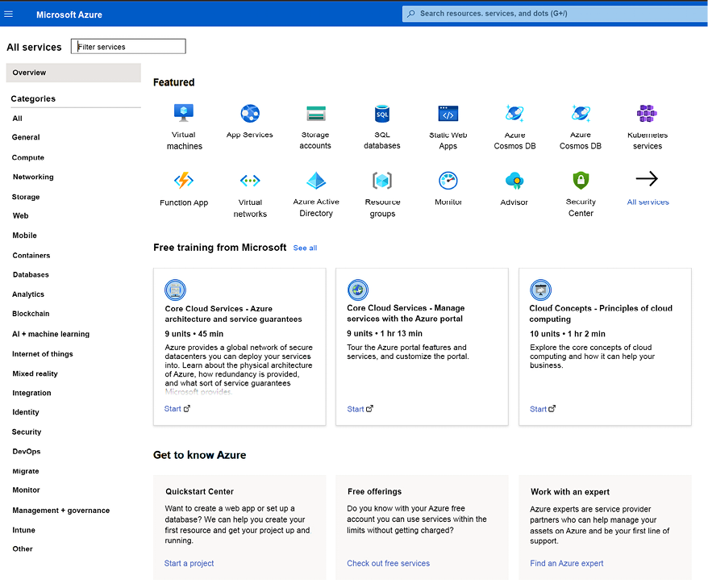
Task: Click the magnifier icon in the search bar
Action: pyautogui.click(x=411, y=14)
